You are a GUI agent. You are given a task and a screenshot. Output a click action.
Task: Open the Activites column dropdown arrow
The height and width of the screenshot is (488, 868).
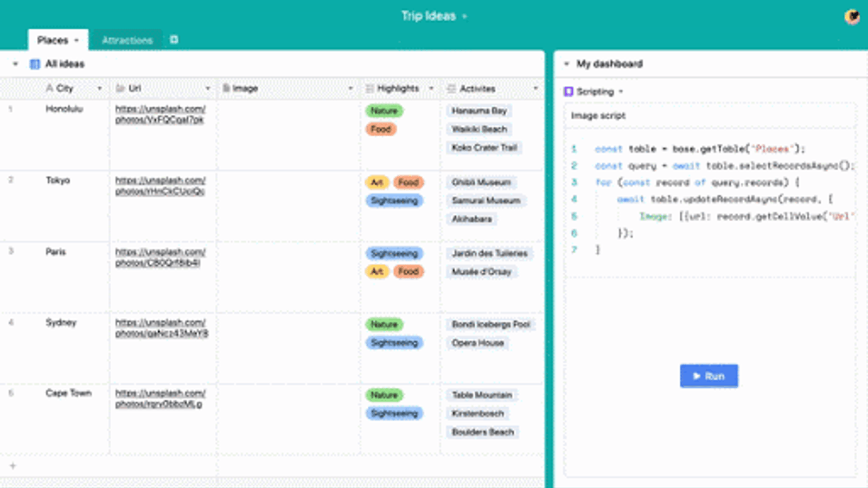click(x=535, y=88)
